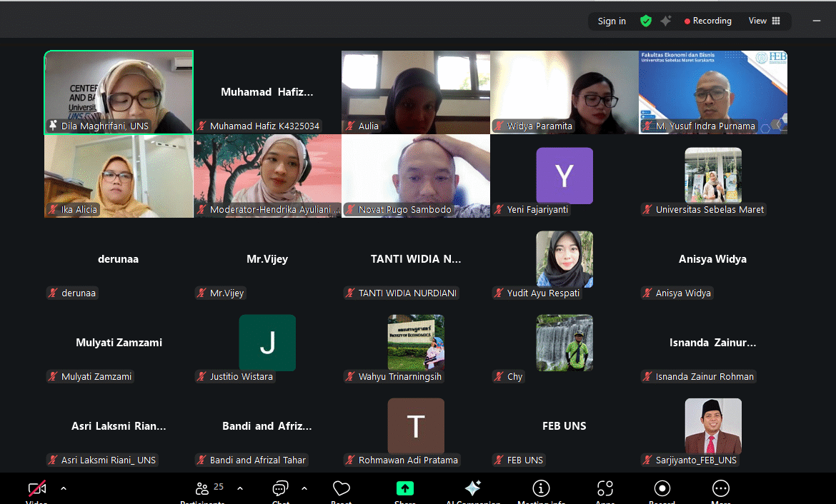Click the green encryption shield icon
836x504 pixels.
pyautogui.click(x=646, y=21)
